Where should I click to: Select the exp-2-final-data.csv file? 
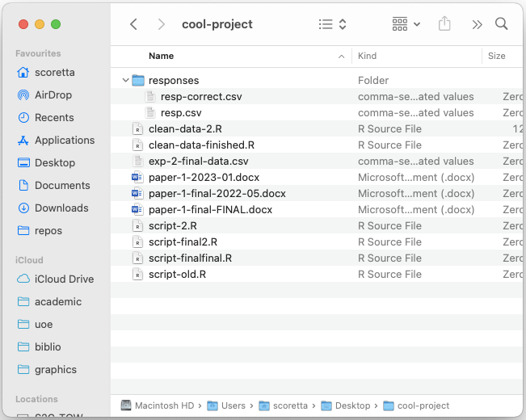tap(198, 161)
